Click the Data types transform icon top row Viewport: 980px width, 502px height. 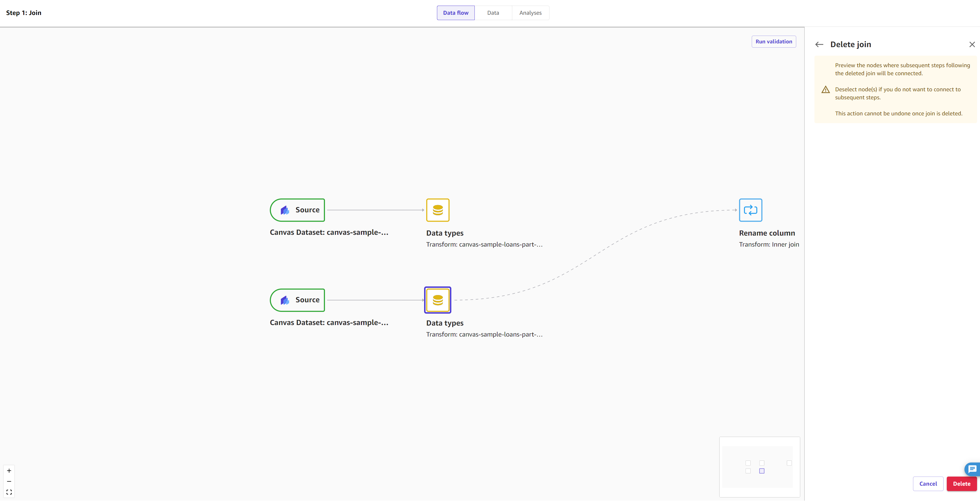pyautogui.click(x=438, y=210)
